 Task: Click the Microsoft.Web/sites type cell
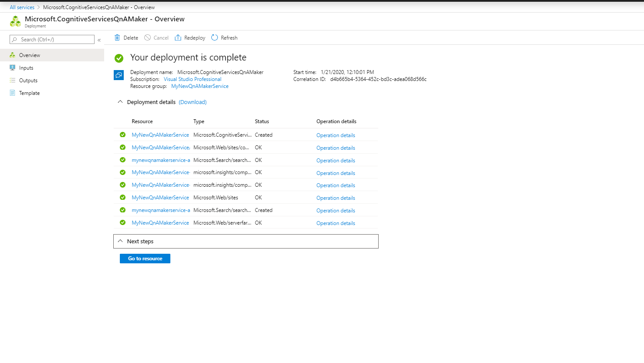216,198
